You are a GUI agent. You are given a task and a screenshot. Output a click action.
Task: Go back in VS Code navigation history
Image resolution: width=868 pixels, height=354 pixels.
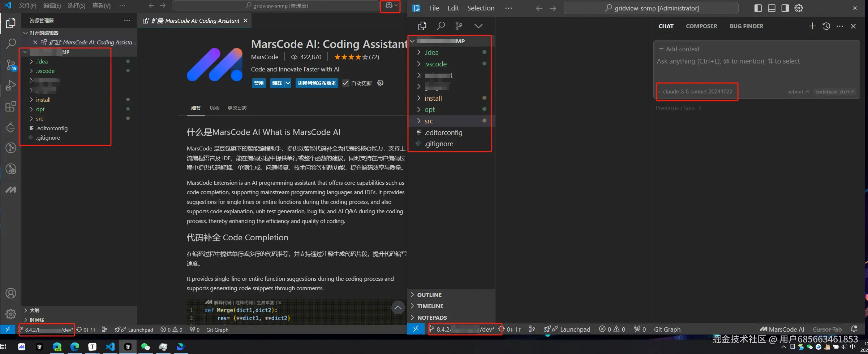click(x=151, y=5)
